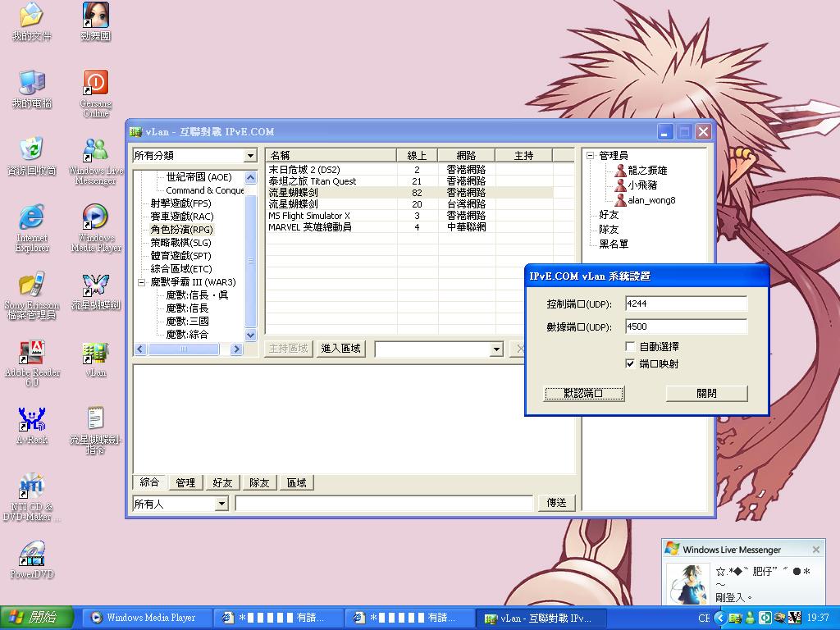Click the 進入區域 button
Viewport: 840px width, 630px height.
click(340, 349)
